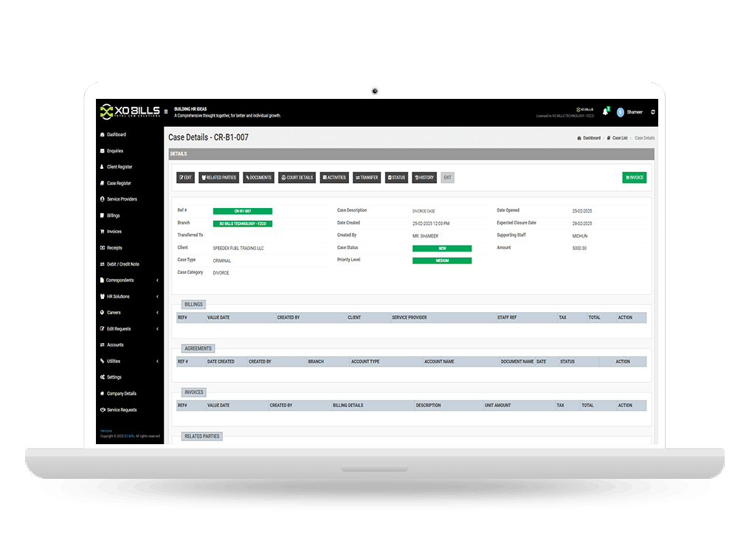Open Receipts in the sidebar
749x560 pixels.
pos(114,248)
